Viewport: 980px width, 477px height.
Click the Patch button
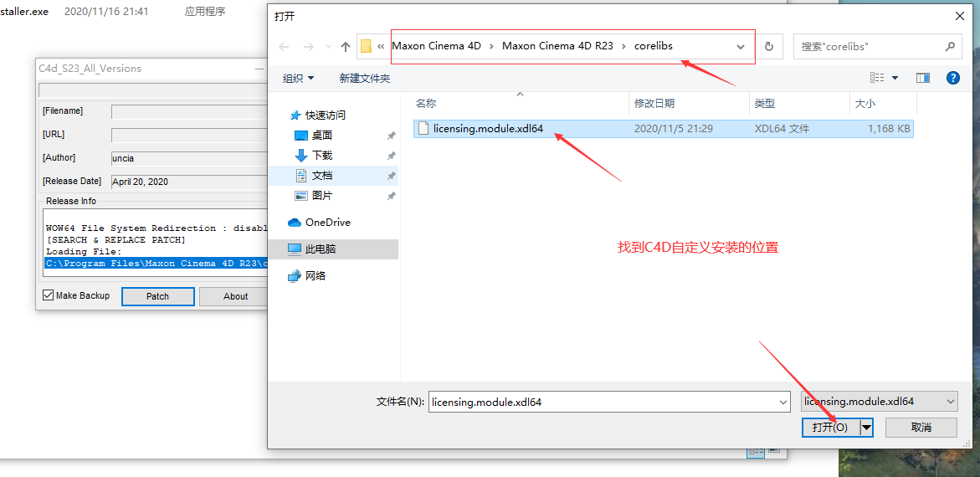pyautogui.click(x=157, y=296)
